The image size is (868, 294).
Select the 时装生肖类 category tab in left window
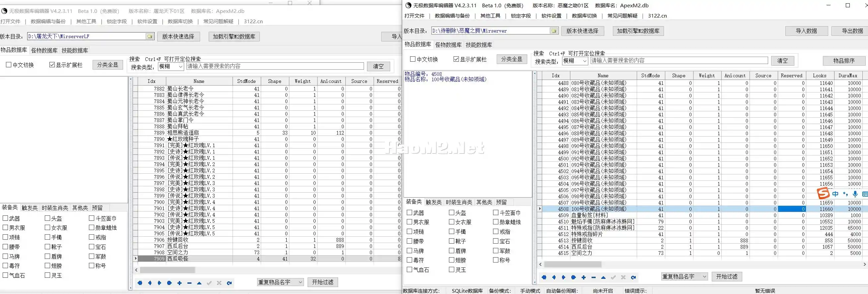[x=55, y=208]
